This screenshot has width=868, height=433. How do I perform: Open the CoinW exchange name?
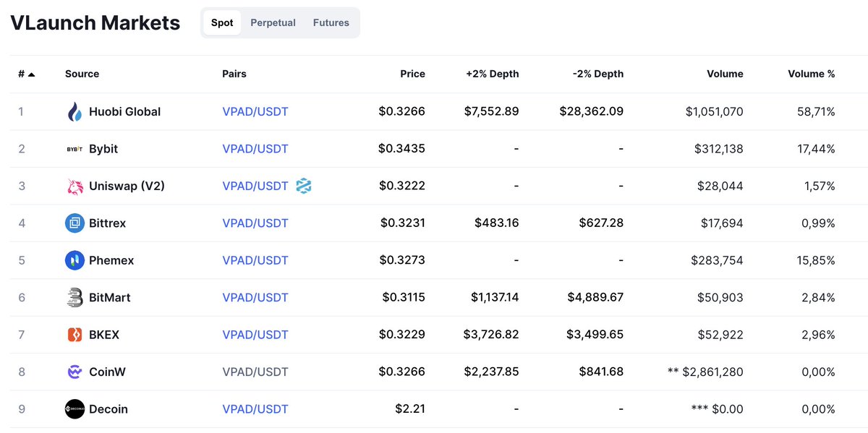coord(107,372)
